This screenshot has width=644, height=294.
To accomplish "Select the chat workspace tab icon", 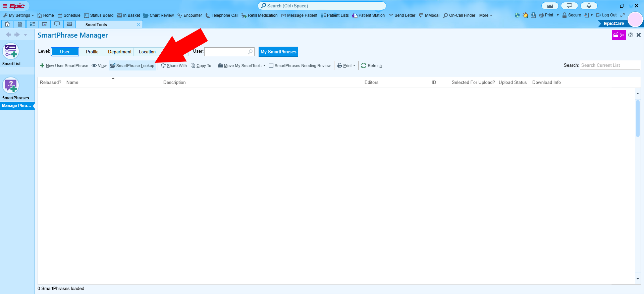I will tap(57, 24).
